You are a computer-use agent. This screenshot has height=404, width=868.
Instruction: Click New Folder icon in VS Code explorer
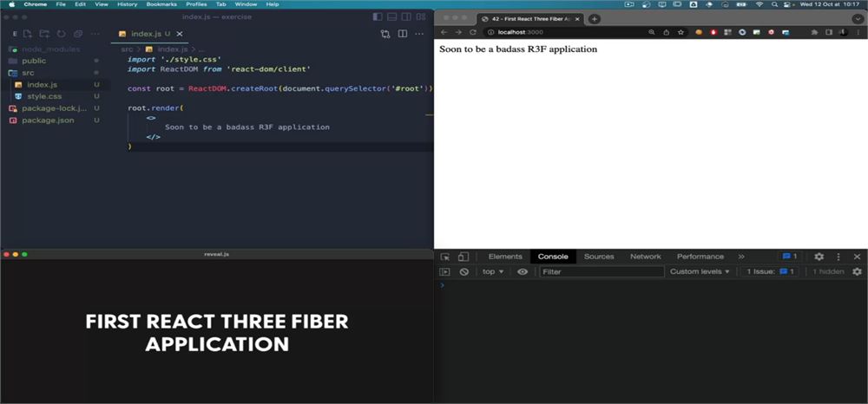coord(44,34)
